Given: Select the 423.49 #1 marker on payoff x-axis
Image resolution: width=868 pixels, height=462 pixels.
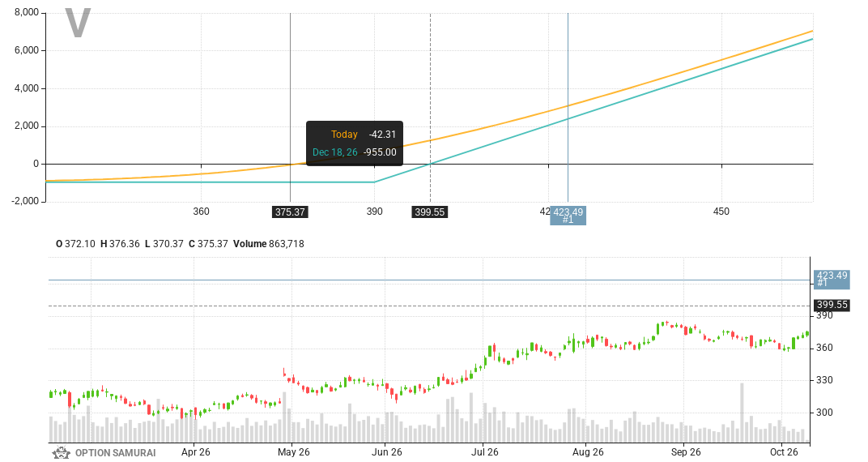Looking at the screenshot, I should (568, 216).
